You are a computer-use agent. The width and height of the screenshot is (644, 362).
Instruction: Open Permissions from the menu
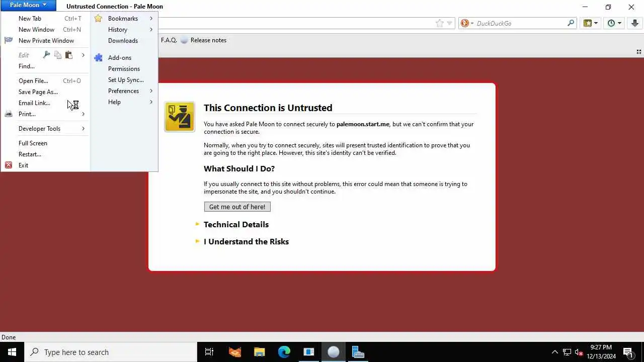click(x=124, y=69)
